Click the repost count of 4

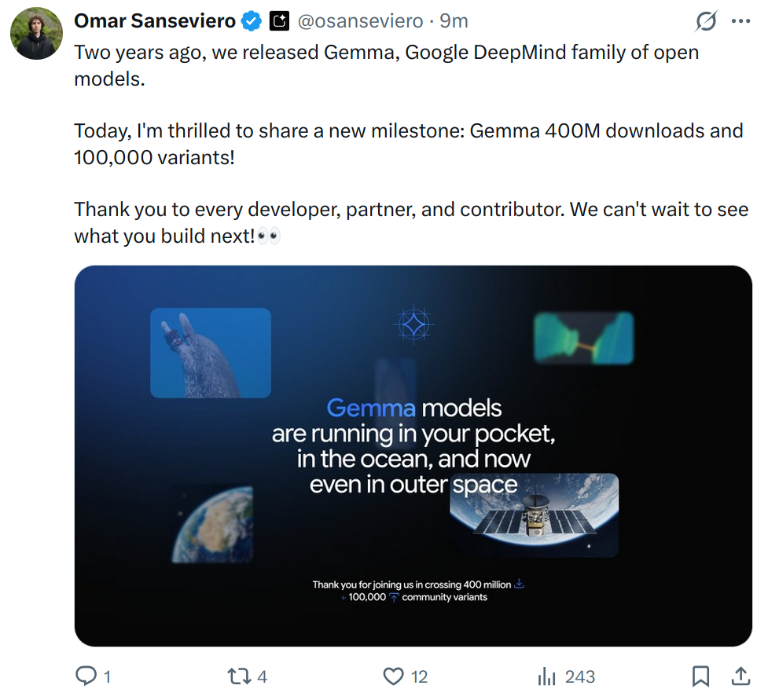coord(262,677)
